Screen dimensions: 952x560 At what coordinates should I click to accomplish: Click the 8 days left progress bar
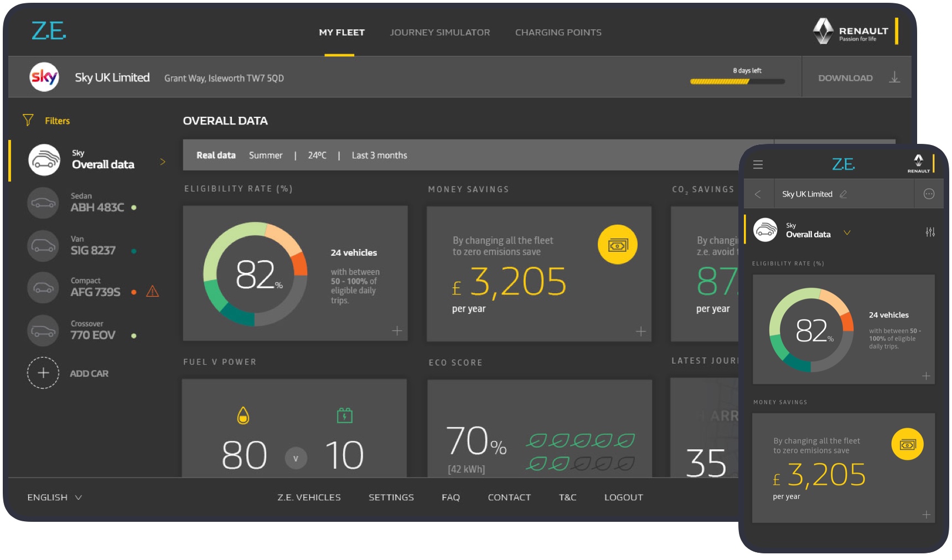point(737,81)
